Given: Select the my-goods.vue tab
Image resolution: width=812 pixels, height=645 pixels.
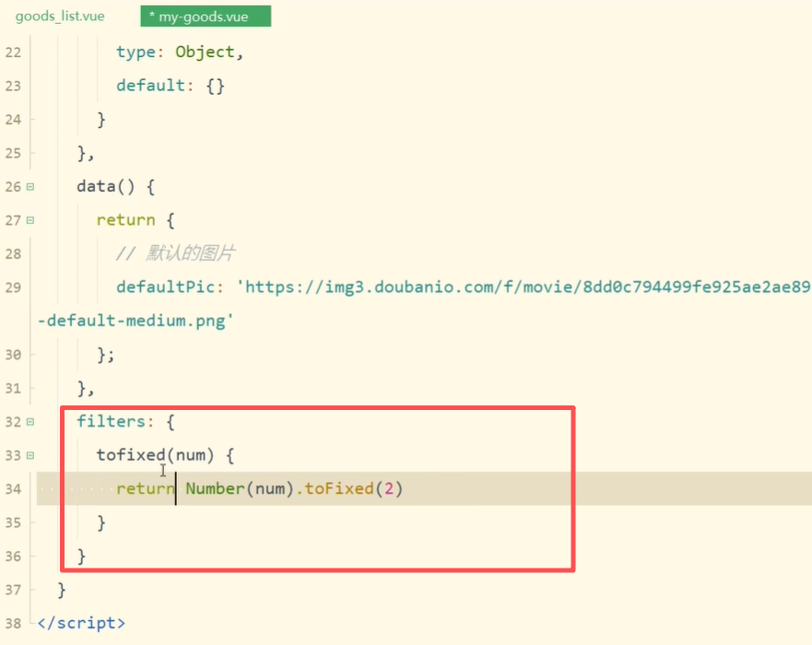Looking at the screenshot, I should pyautogui.click(x=206, y=16).
